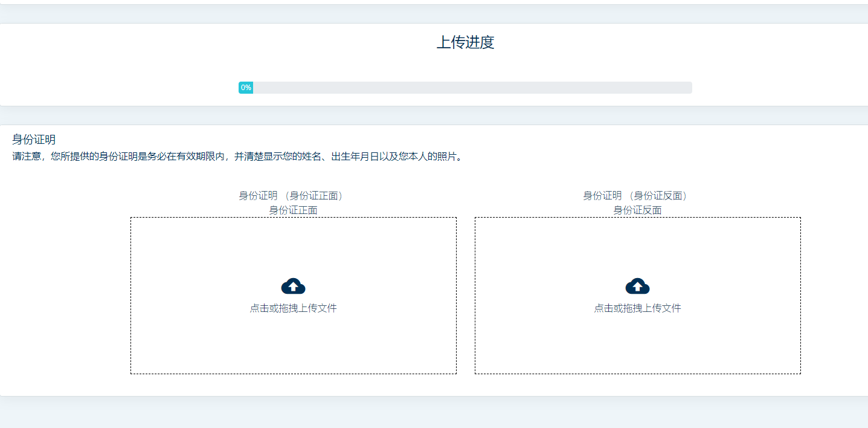This screenshot has height=428, width=868.
Task: Click the '身份证明 （身份证反面）' label
Action: click(x=637, y=196)
